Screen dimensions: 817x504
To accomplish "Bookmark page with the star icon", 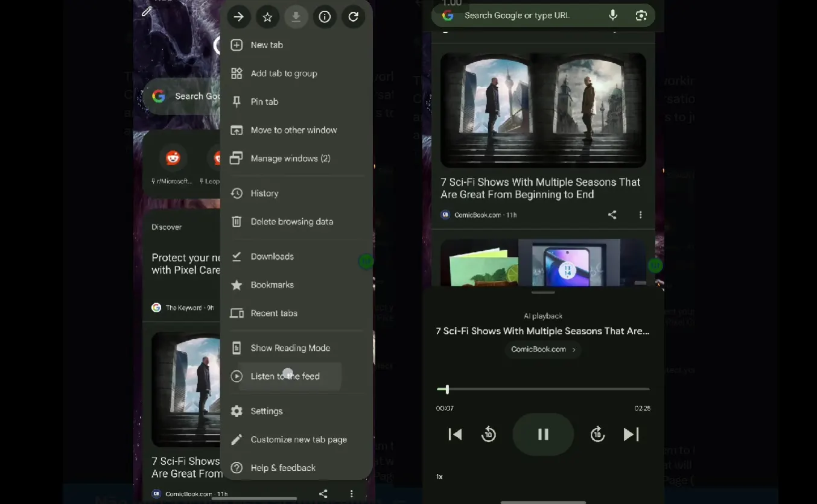I will pyautogui.click(x=267, y=17).
